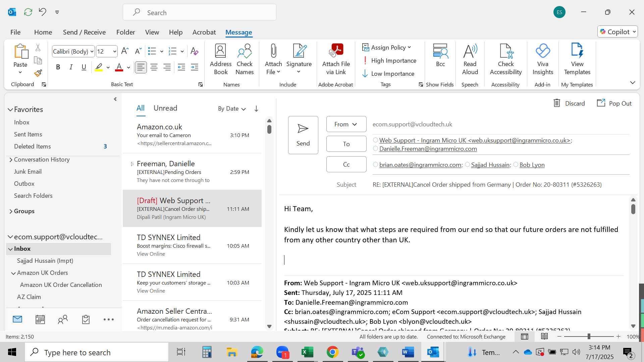The image size is (644, 362).
Task: Clear all formatting icon
Action: pyautogui.click(x=194, y=51)
